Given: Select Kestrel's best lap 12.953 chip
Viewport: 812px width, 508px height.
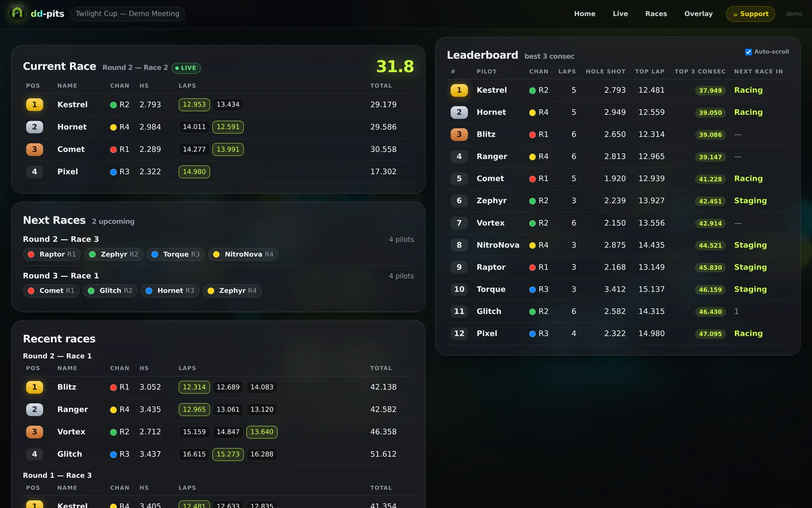Looking at the screenshot, I should pyautogui.click(x=194, y=105).
